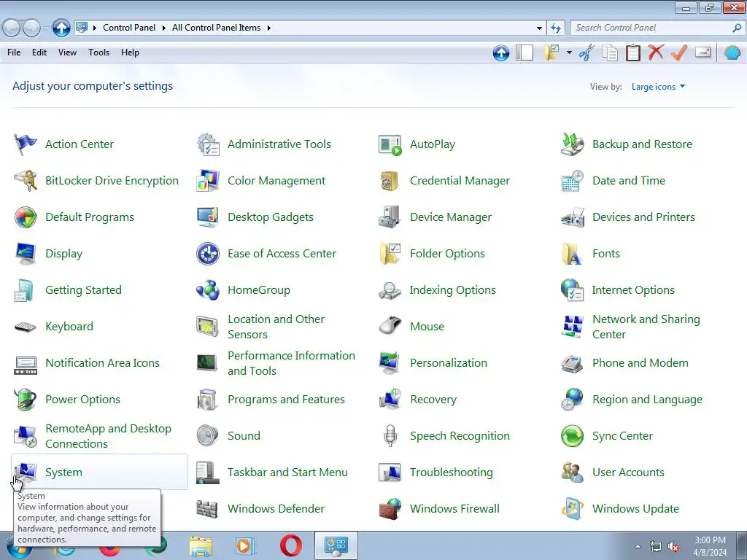Click the red X Delete toolbar icon
Viewport: 747px width, 560px height.
click(656, 52)
